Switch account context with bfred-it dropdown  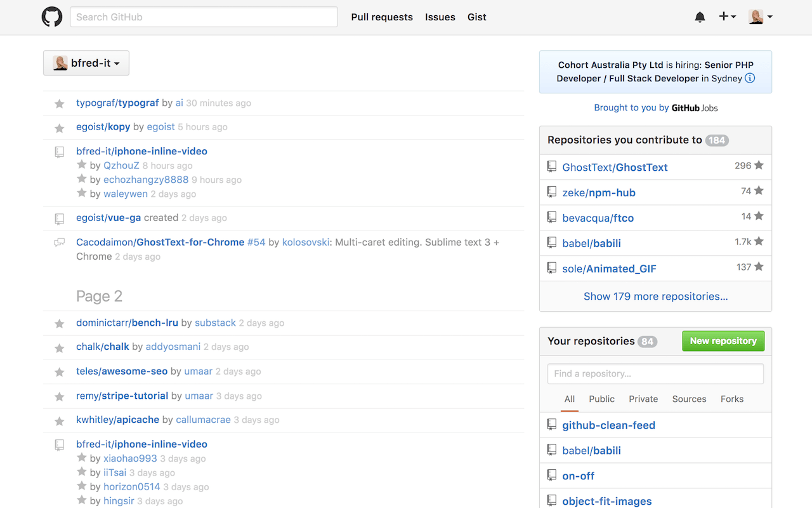click(86, 63)
